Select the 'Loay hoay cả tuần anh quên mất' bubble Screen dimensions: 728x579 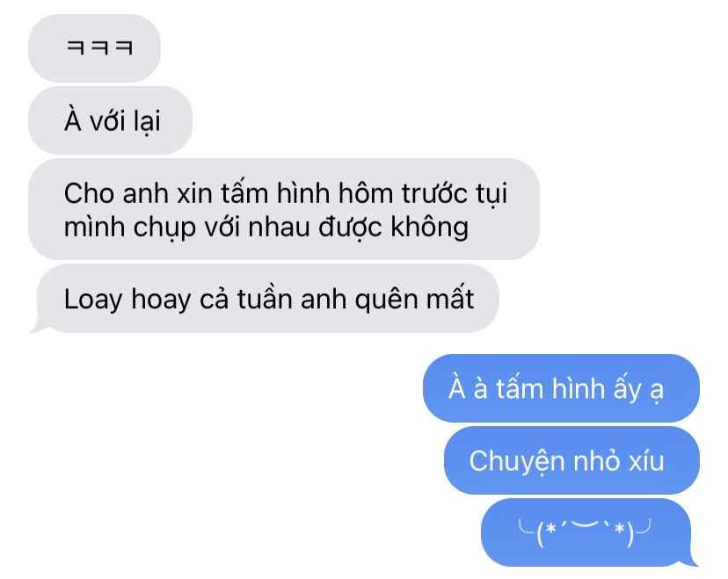click(268, 299)
